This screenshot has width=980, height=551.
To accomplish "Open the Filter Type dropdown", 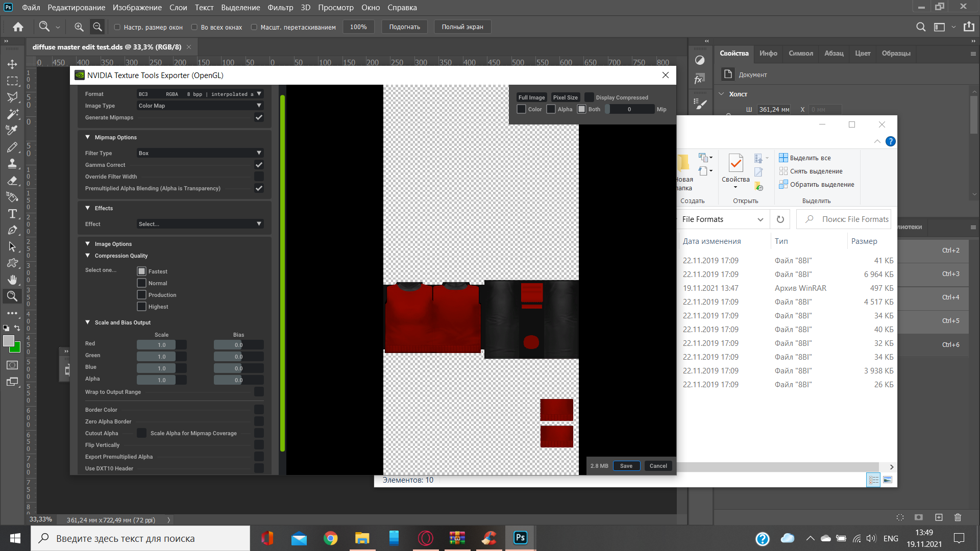I will tap(200, 153).
